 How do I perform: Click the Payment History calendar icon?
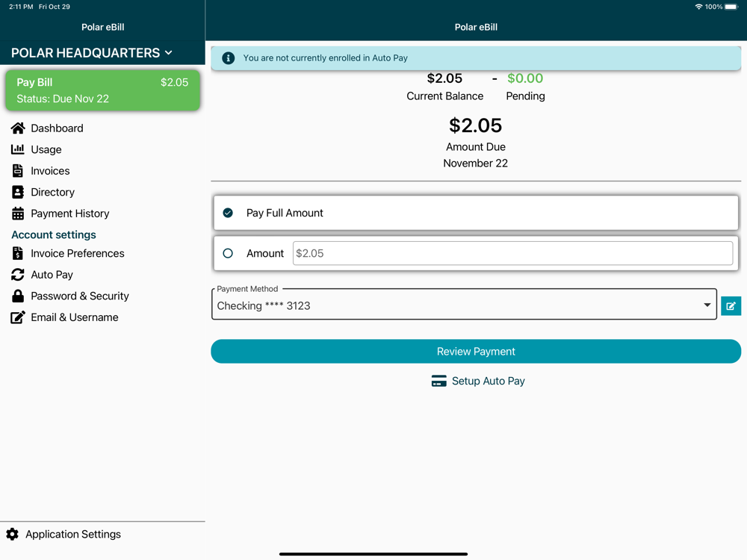coord(18,214)
